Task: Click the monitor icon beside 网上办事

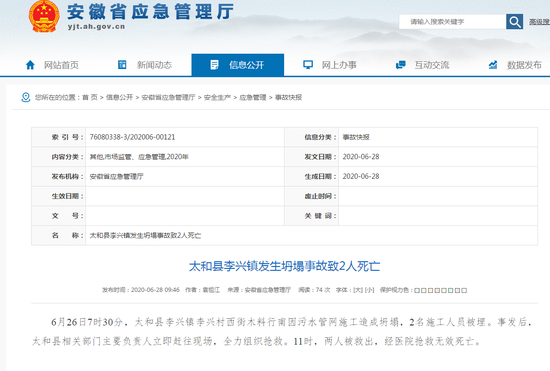Action: coord(308,65)
